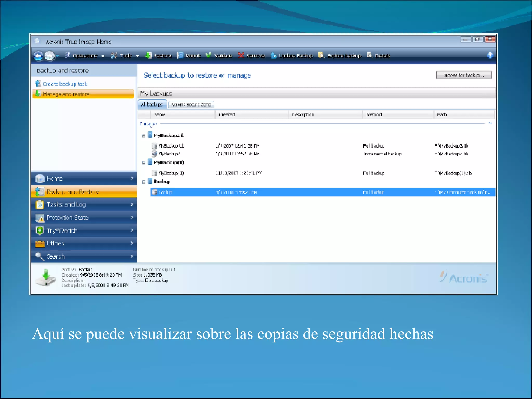
Task: Collapse the MyBackup(1) archive tree node
Action: click(x=143, y=163)
